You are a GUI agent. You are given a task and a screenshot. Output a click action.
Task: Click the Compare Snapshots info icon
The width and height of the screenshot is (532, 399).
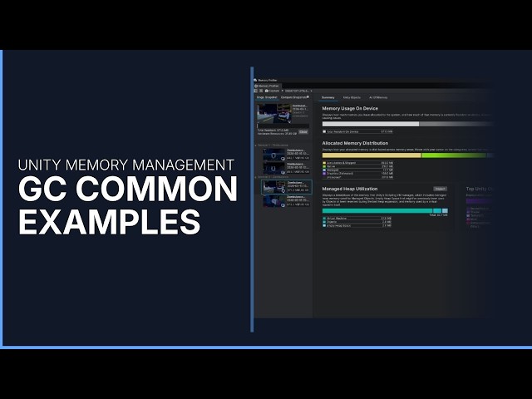pyautogui.click(x=308, y=96)
